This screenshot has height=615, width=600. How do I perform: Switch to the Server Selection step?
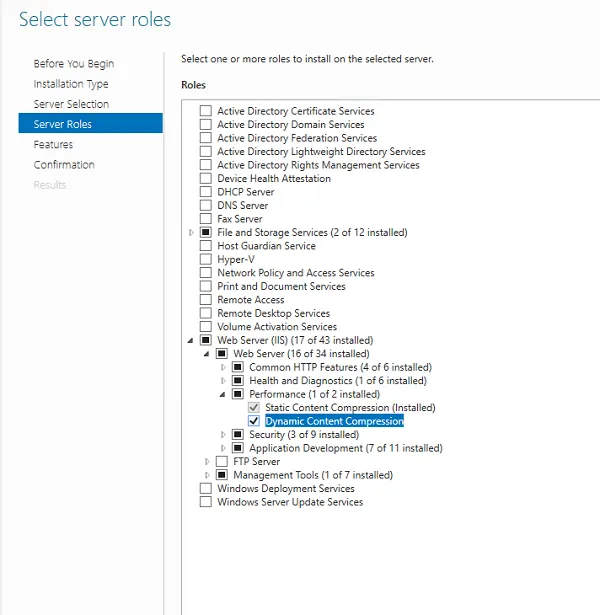coord(71,104)
